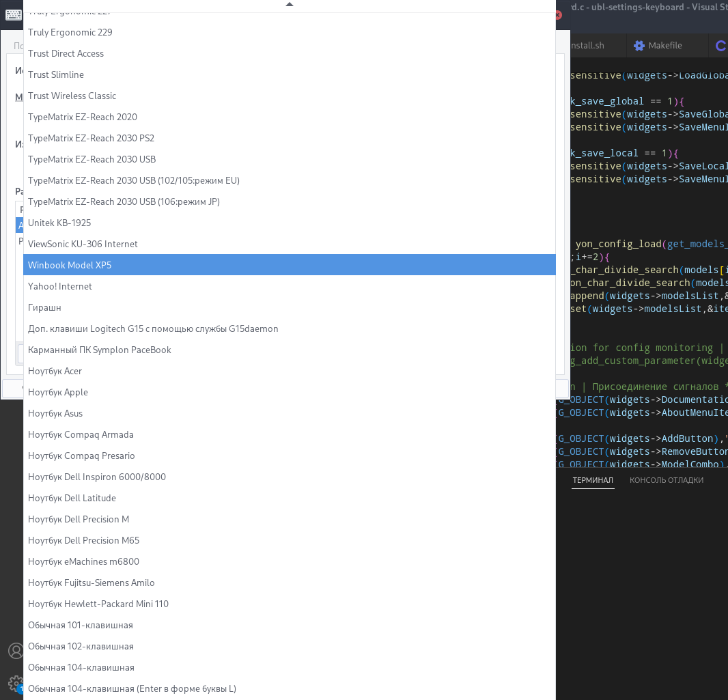Image resolution: width=728 pixels, height=700 pixels.
Task: Select Ноутбук Compaq Armada
Action: tap(290, 435)
